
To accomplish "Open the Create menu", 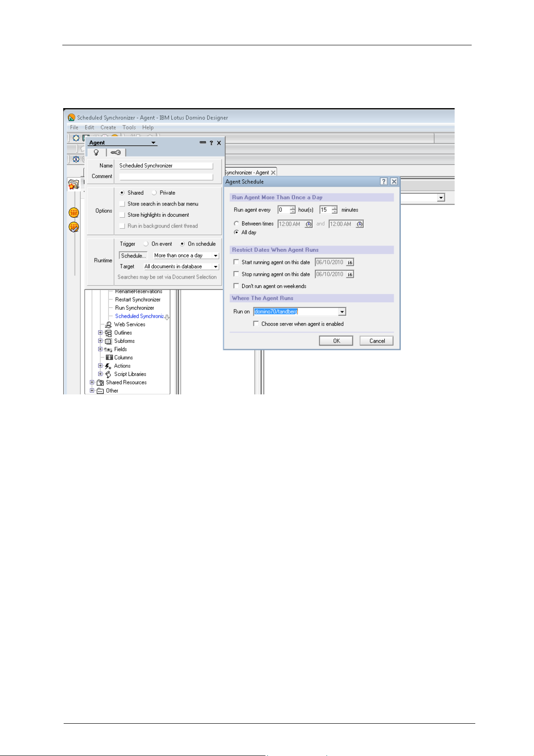I will click(108, 127).
